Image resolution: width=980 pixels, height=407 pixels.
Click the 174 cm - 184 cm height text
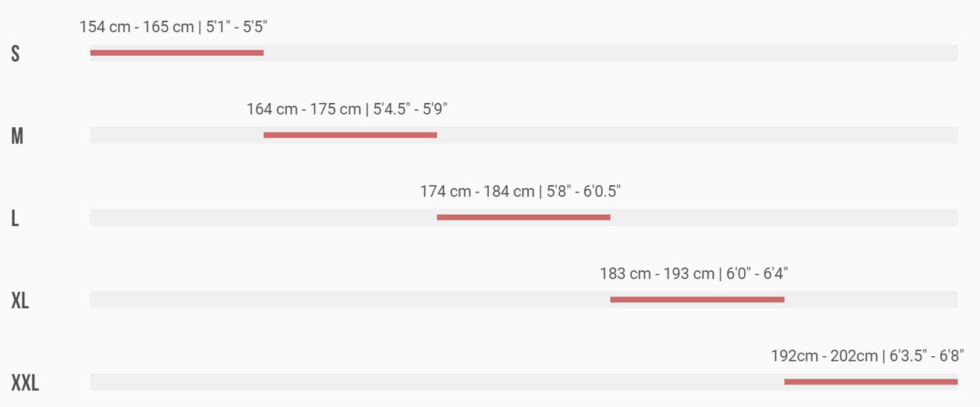(478, 192)
